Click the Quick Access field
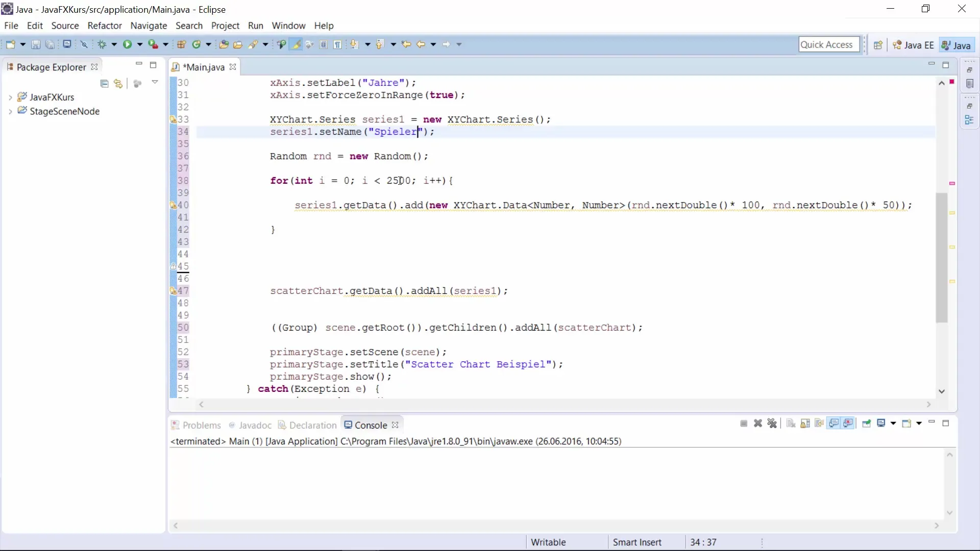Image resolution: width=980 pixels, height=551 pixels. click(829, 44)
